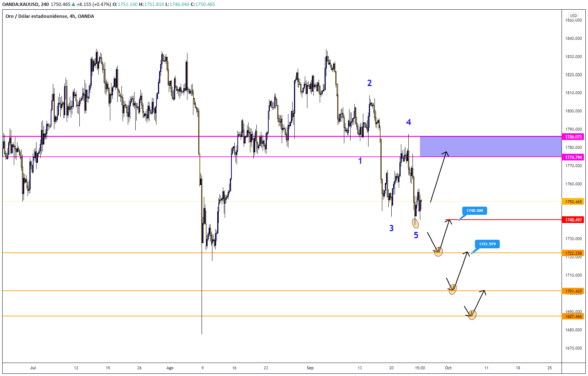Click the magenta 1786.073 price axis label

[x=573, y=137]
